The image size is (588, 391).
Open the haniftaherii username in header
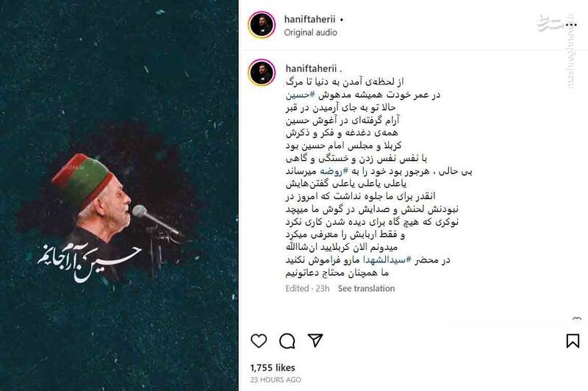coord(309,19)
